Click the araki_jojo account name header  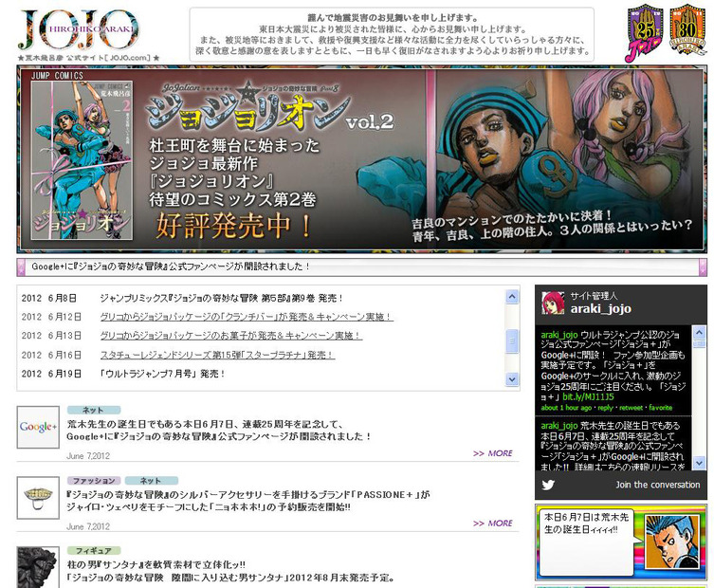pyautogui.click(x=601, y=309)
